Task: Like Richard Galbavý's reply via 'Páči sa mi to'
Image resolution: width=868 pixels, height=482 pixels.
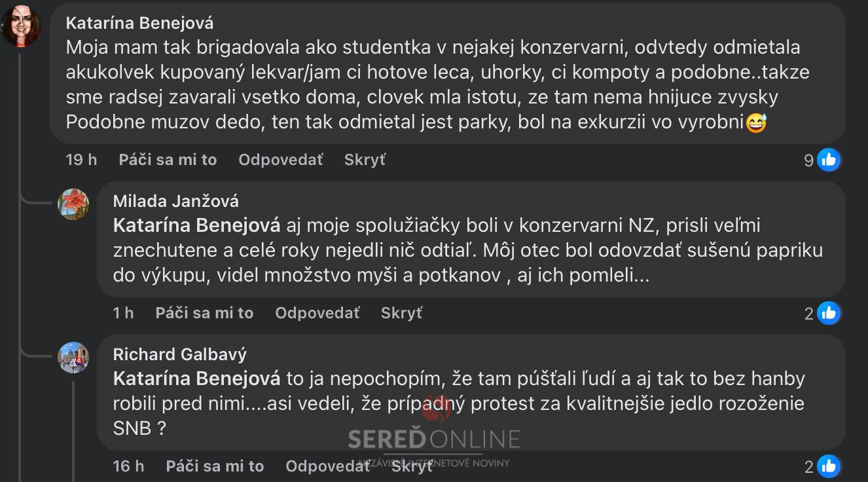Action: coord(215,466)
